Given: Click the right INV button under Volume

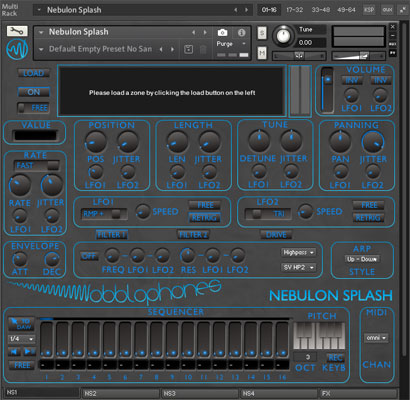Looking at the screenshot, I should coord(380,80).
